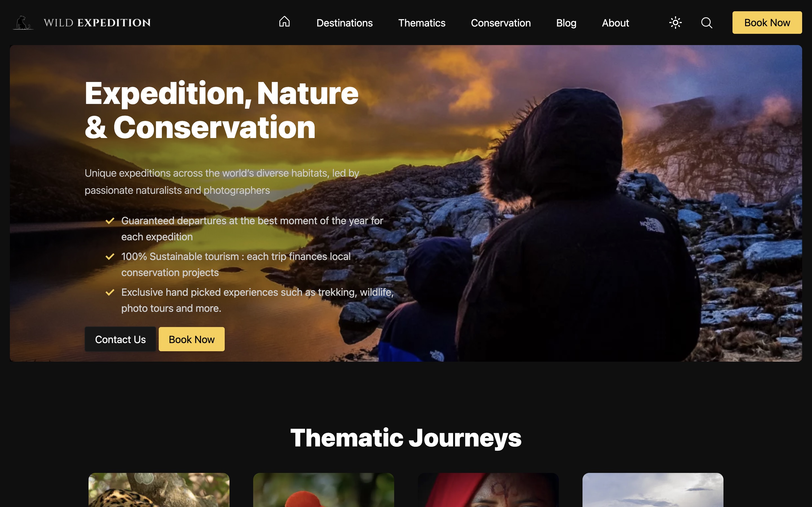
Task: Click the checkmark beside 100% Sustainable tourism
Action: click(x=110, y=257)
